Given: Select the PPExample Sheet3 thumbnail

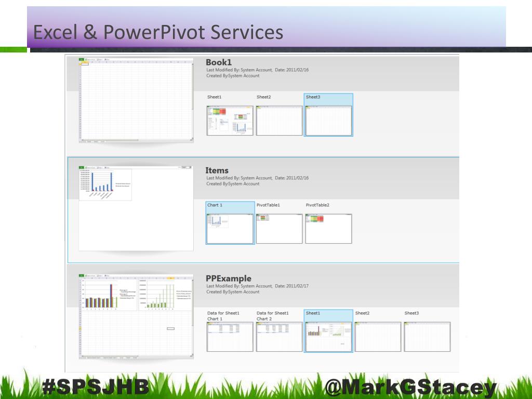Looking at the screenshot, I should tap(427, 337).
